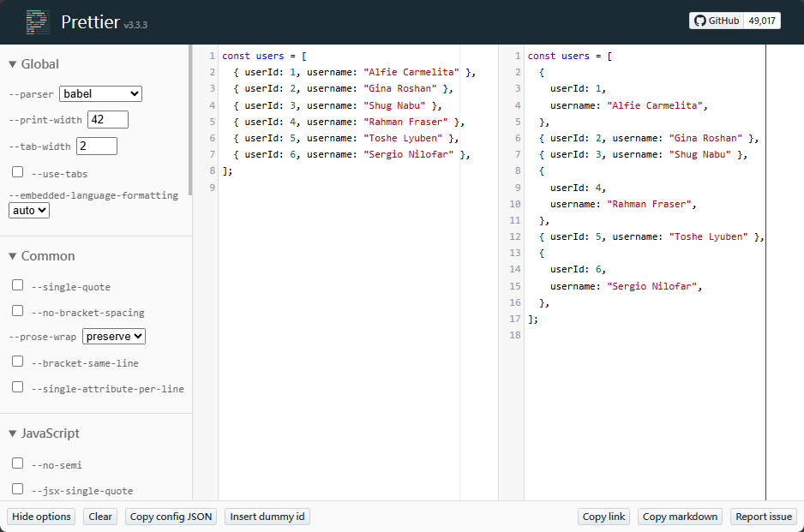This screenshot has width=804, height=532.
Task: Toggle the --jsx-single-quote checkbox
Action: point(17,489)
